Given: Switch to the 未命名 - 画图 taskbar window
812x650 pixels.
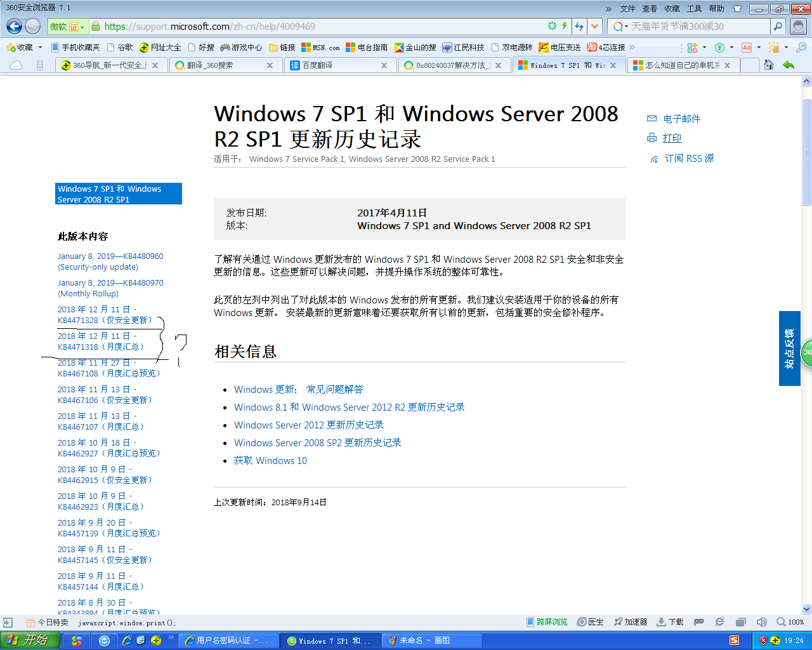Looking at the screenshot, I should [x=431, y=640].
